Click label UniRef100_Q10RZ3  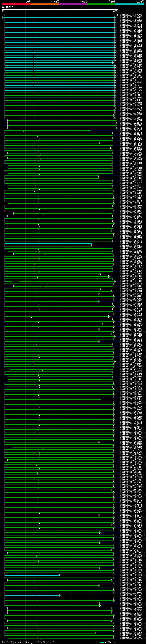click(131, 42)
